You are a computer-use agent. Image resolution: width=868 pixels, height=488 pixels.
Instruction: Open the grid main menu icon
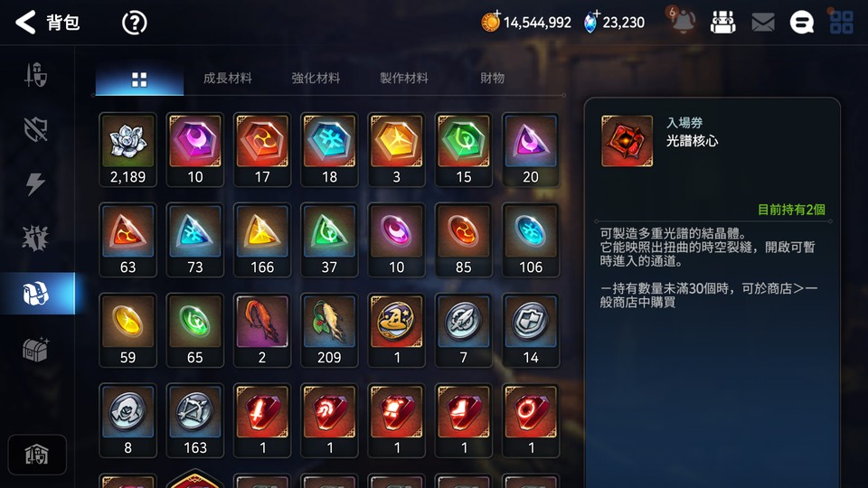coord(841,23)
